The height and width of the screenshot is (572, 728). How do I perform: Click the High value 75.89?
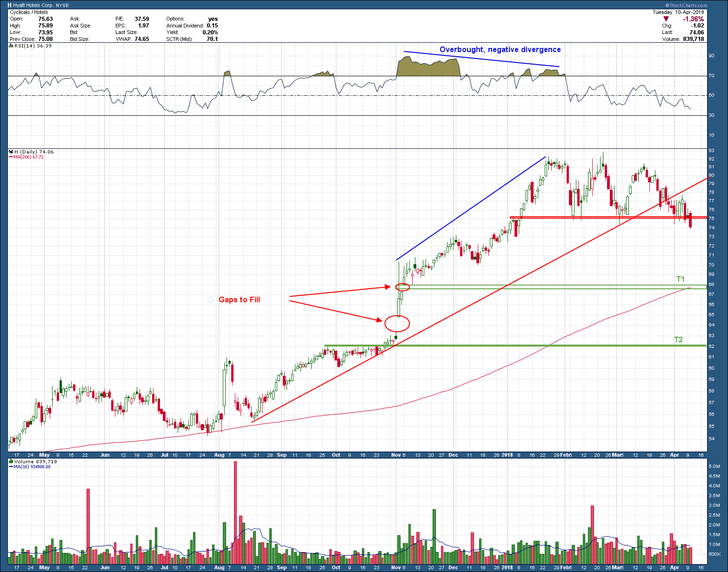tap(45, 26)
